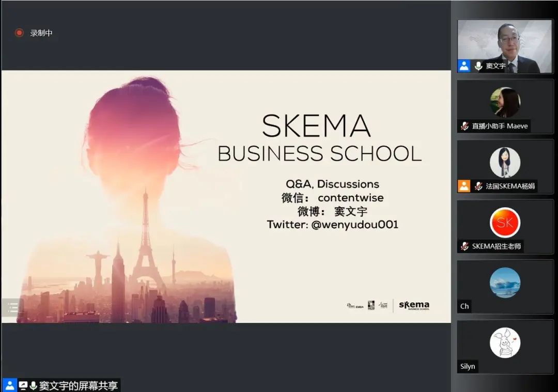This screenshot has height=392, width=558.
Task: Select the sky photo avatar of Ch
Action: 505,283
